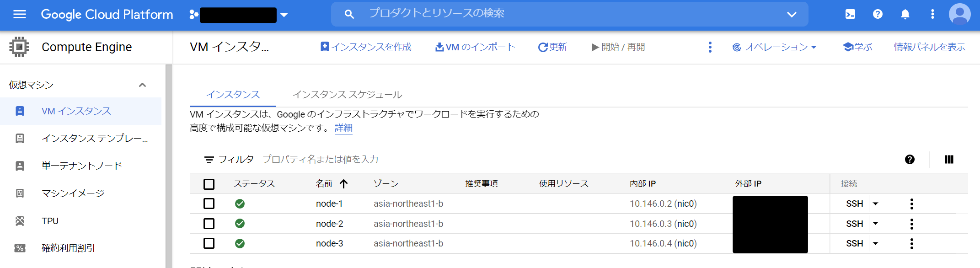The height and width of the screenshot is (268, 980).
Task: Click the 学ぶ learn button
Action: pyautogui.click(x=857, y=47)
